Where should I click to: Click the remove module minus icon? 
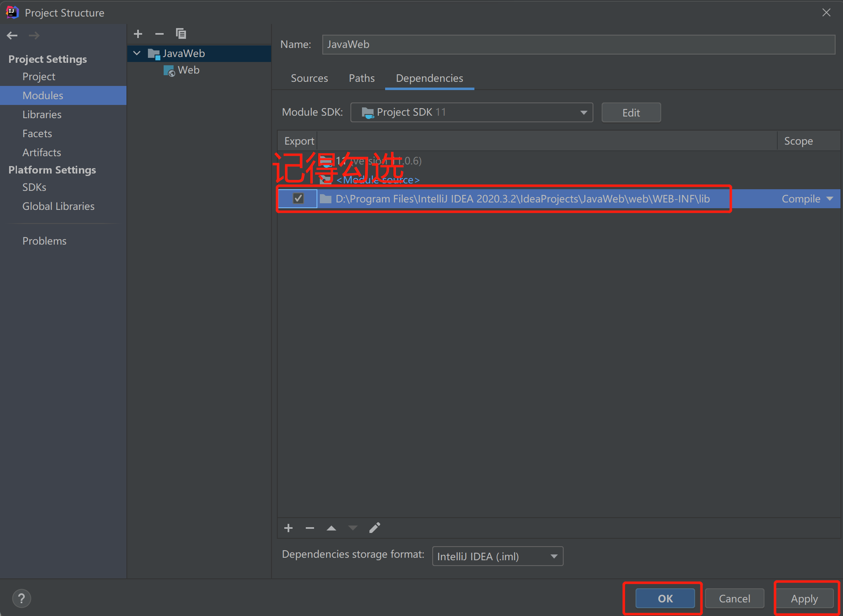click(x=160, y=34)
